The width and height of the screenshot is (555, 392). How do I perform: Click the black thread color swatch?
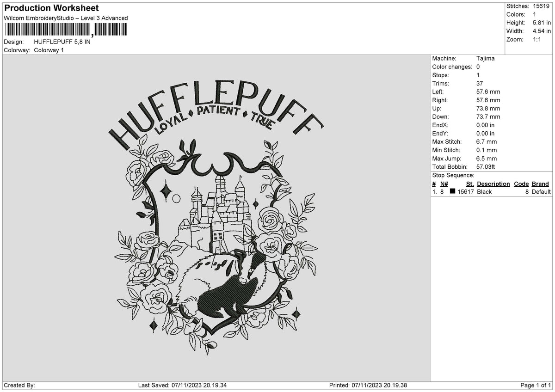pos(452,191)
